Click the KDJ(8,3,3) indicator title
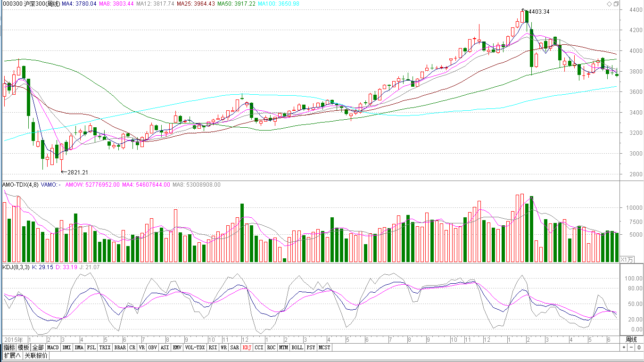 click(x=16, y=267)
